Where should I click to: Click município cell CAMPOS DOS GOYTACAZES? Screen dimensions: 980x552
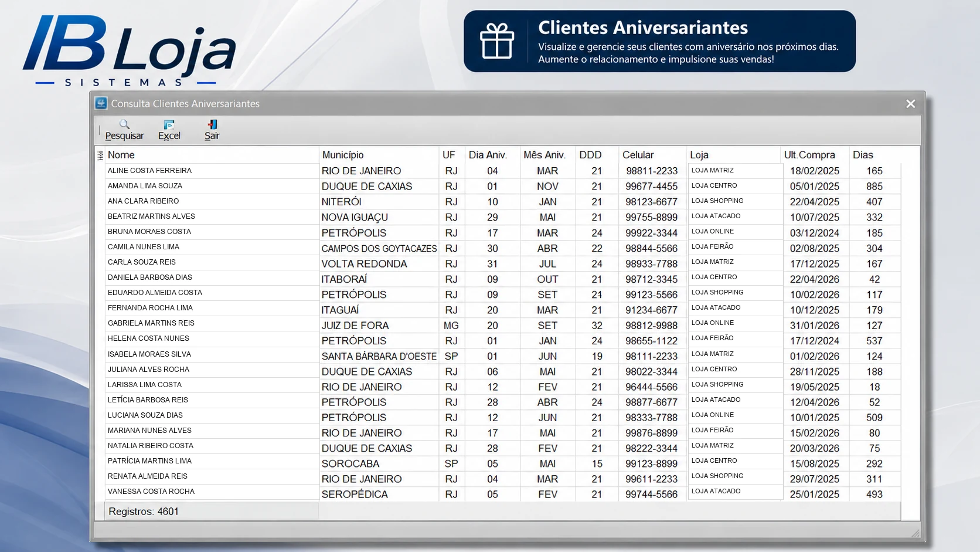[379, 248]
